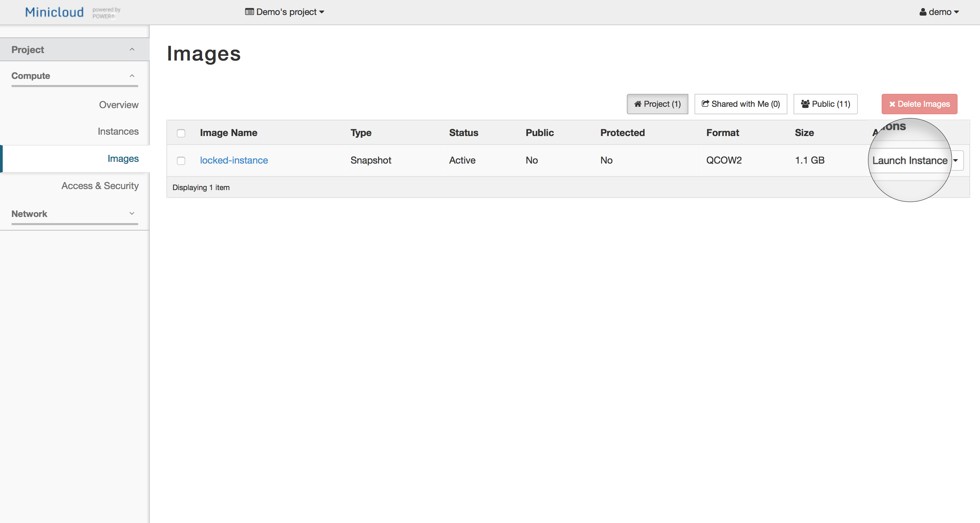Click the Minicloud logo
The height and width of the screenshot is (523, 980).
[x=54, y=12]
